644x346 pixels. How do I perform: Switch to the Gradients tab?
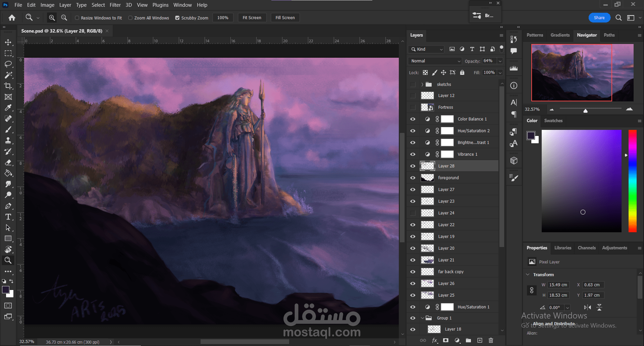click(560, 35)
